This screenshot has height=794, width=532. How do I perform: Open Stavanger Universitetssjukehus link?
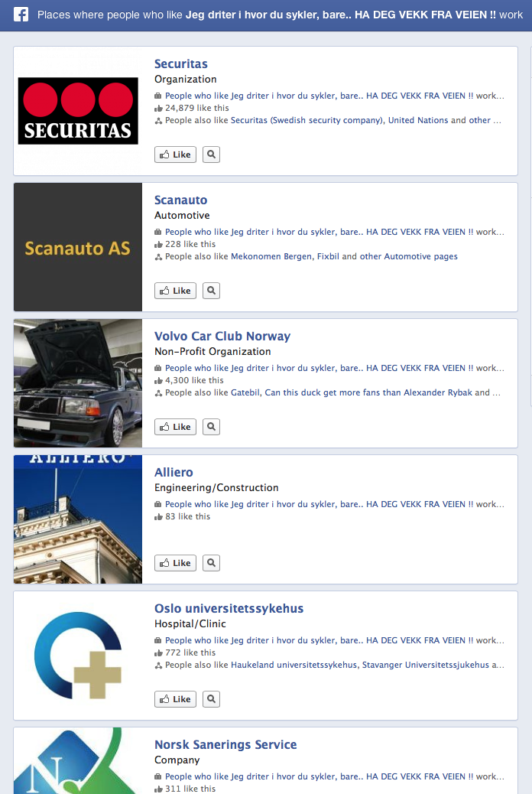pos(426,665)
